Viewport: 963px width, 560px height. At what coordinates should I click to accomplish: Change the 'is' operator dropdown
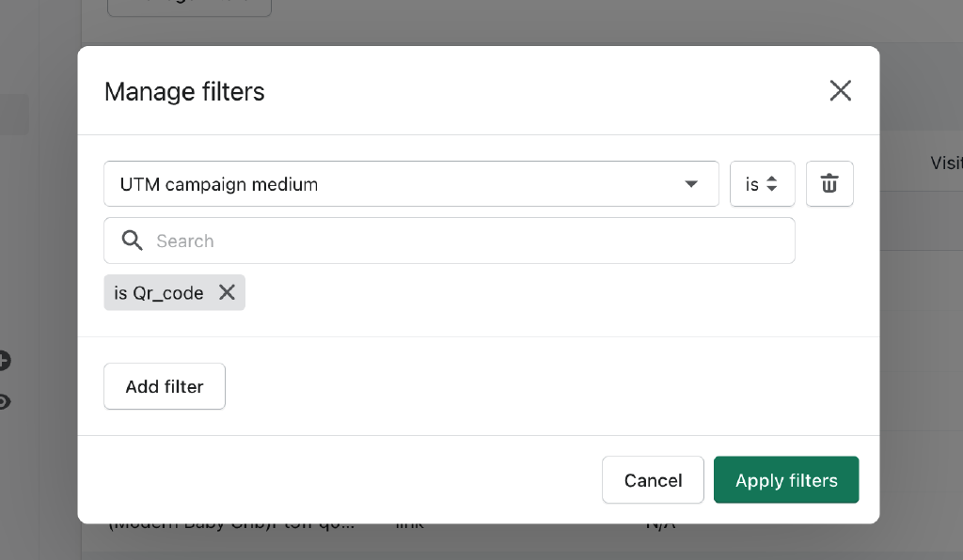point(762,184)
